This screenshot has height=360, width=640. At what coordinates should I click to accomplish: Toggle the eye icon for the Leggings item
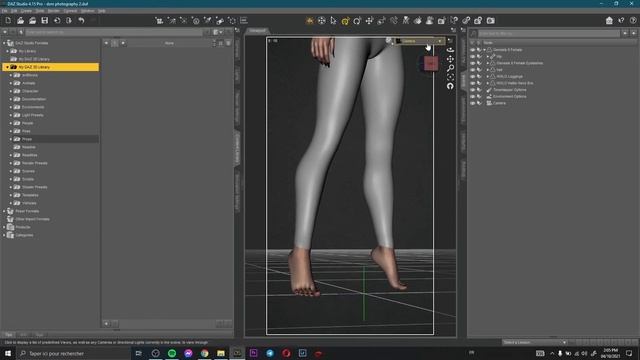[x=472, y=76]
